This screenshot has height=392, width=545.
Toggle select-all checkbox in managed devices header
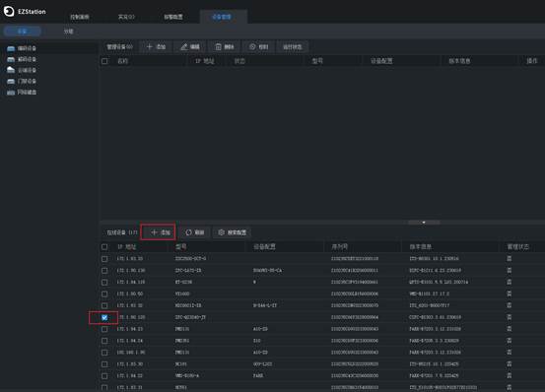104,61
